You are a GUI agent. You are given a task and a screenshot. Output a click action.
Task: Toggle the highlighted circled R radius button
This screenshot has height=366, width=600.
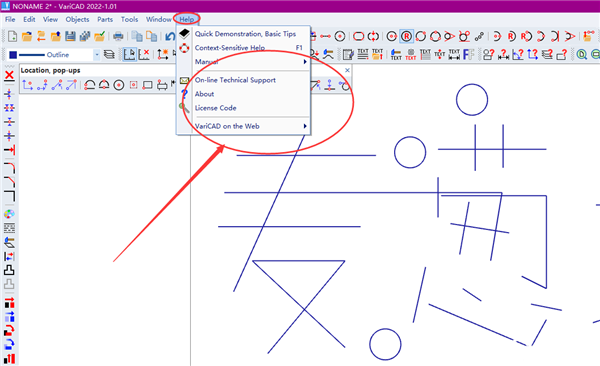click(406, 36)
